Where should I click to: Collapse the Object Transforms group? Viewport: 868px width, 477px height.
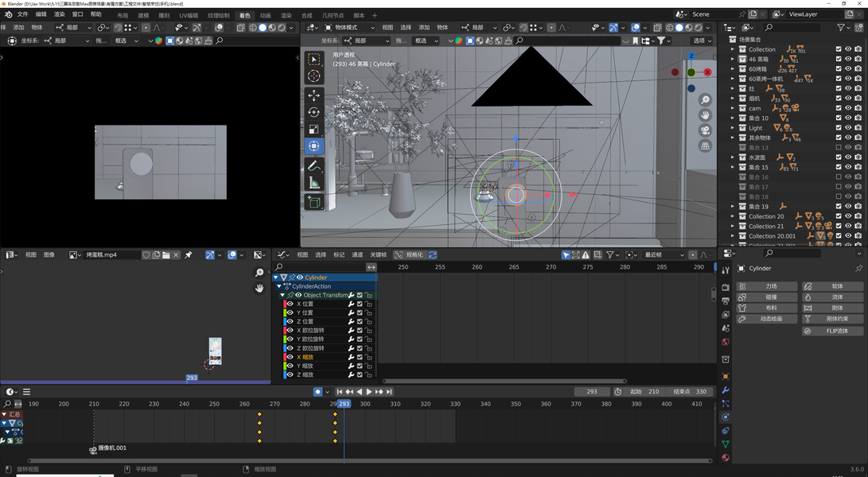tap(282, 295)
